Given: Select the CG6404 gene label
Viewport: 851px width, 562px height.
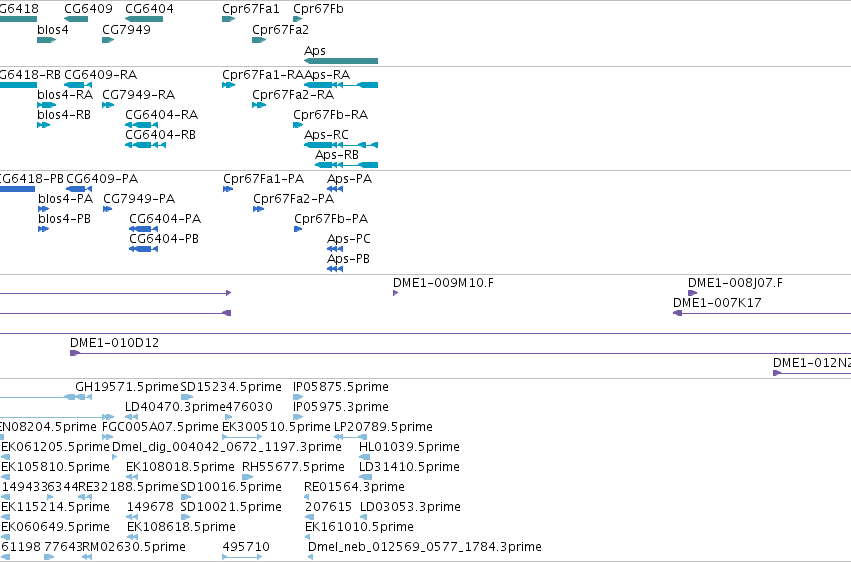Looking at the screenshot, I should point(149,9).
